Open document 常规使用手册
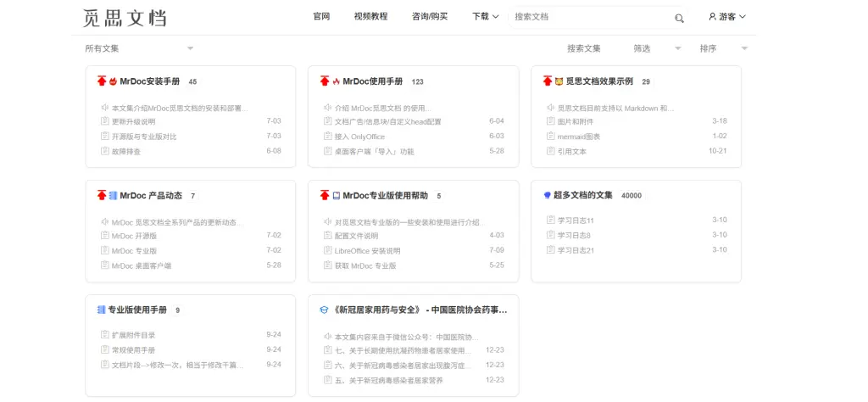The height and width of the screenshot is (402, 868). click(x=133, y=349)
